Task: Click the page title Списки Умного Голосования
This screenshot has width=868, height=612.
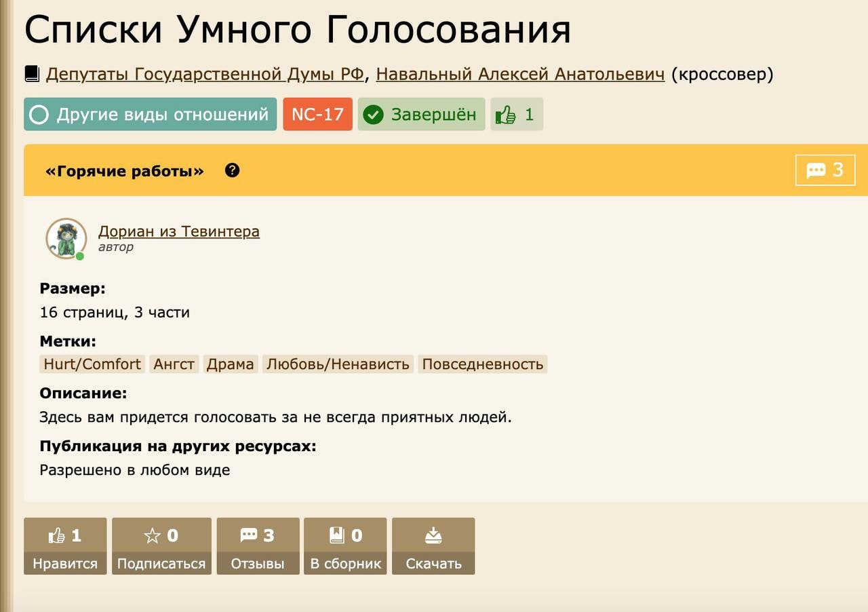Action: [298, 28]
